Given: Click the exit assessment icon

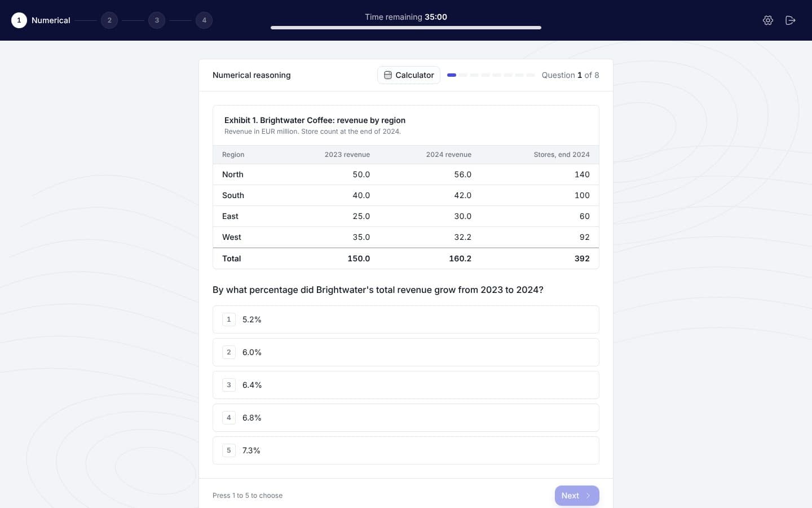Looking at the screenshot, I should 791,20.
